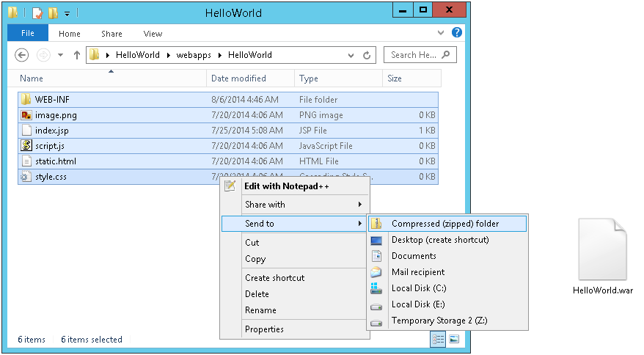Click the Help question mark icon

point(457,33)
